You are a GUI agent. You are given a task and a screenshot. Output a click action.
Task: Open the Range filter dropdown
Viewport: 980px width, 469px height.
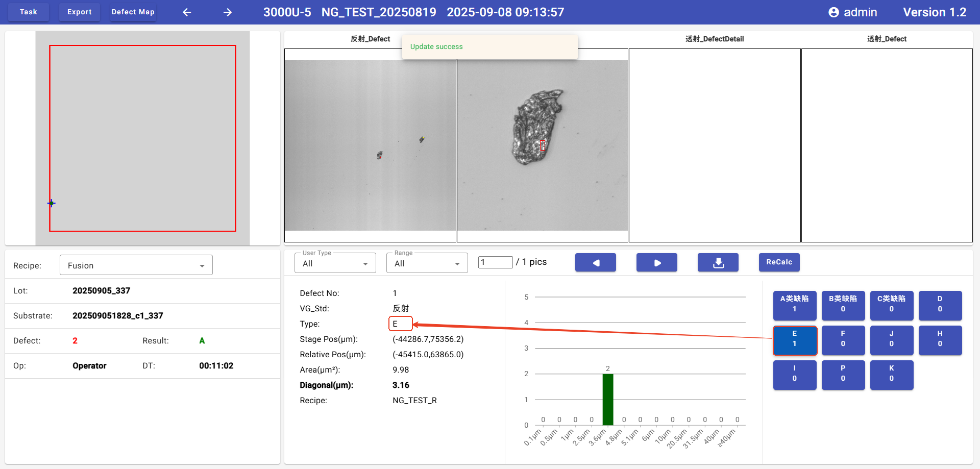427,263
